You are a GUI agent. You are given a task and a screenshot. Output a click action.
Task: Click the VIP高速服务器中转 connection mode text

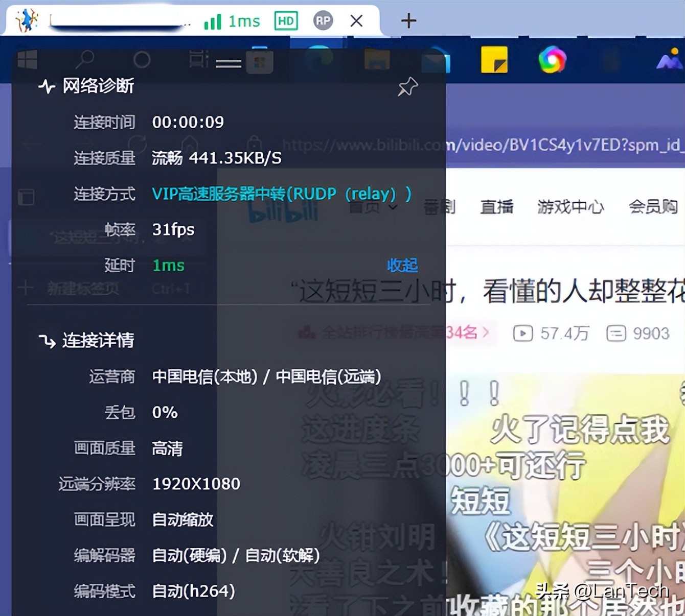pos(282,194)
